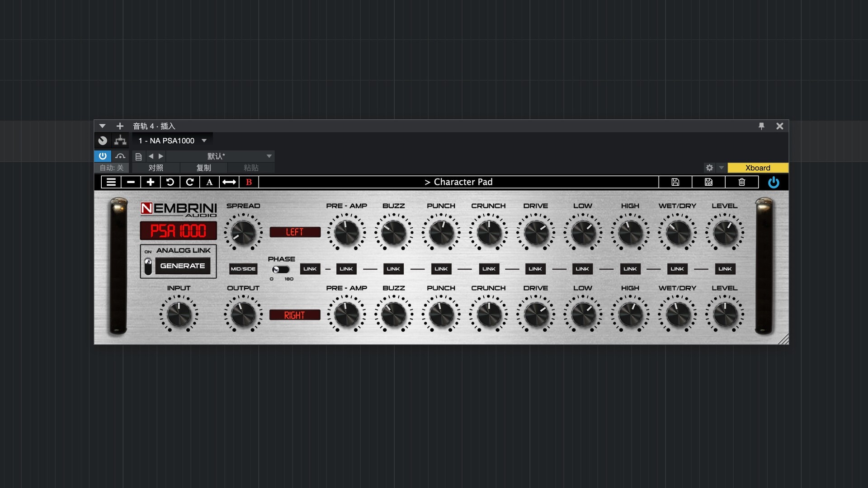Click the 对照 compare button

click(156, 168)
